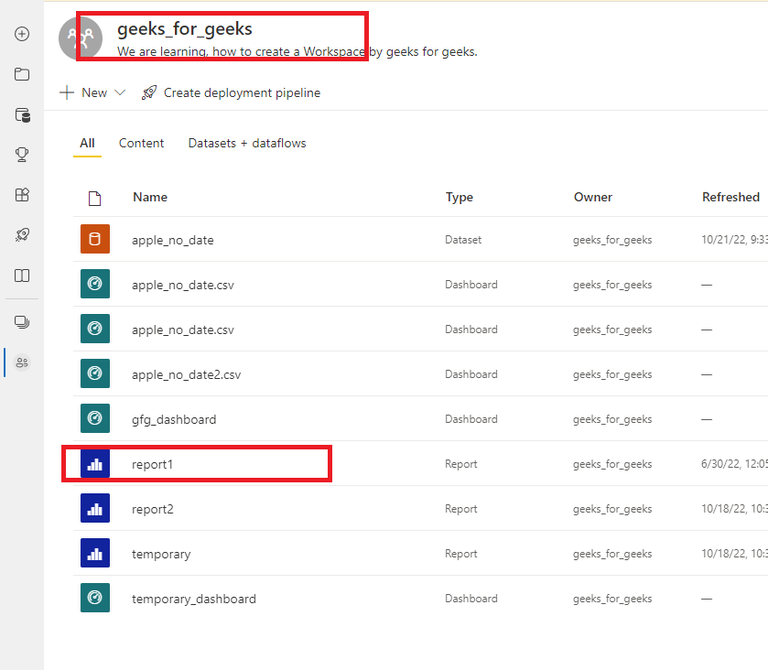Click the refreshed date in temporary row

pyautogui.click(x=734, y=553)
